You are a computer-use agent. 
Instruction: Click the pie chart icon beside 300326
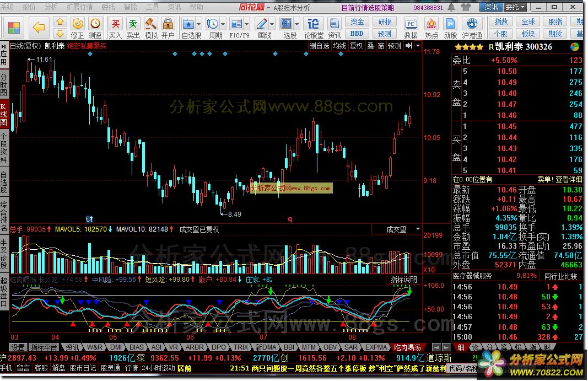[x=575, y=47]
